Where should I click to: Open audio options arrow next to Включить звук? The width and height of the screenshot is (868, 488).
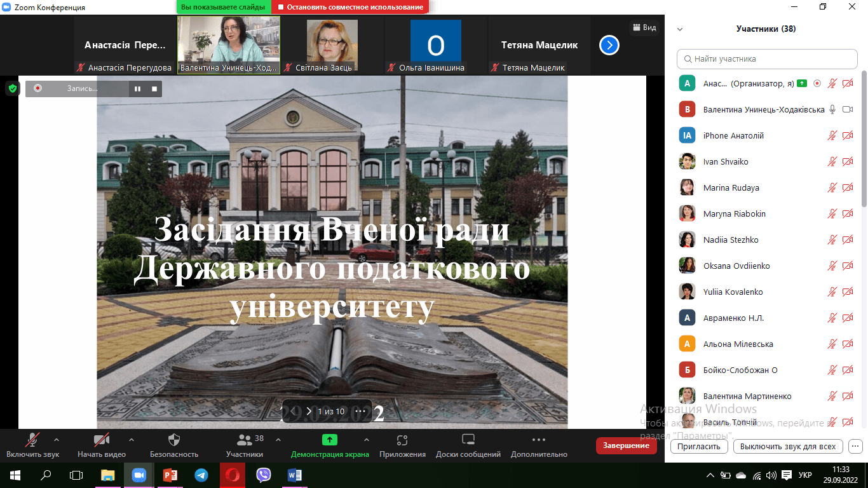pyautogui.click(x=57, y=439)
